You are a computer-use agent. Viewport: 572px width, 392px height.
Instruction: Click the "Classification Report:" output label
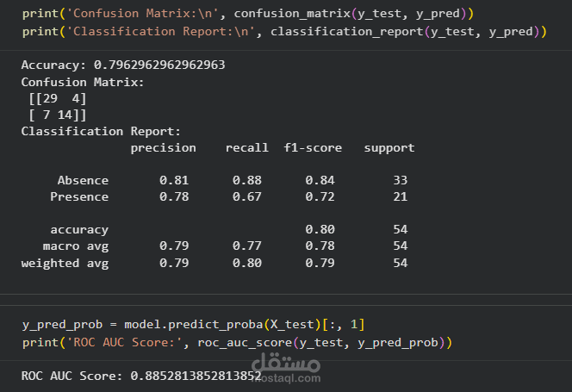coord(101,131)
